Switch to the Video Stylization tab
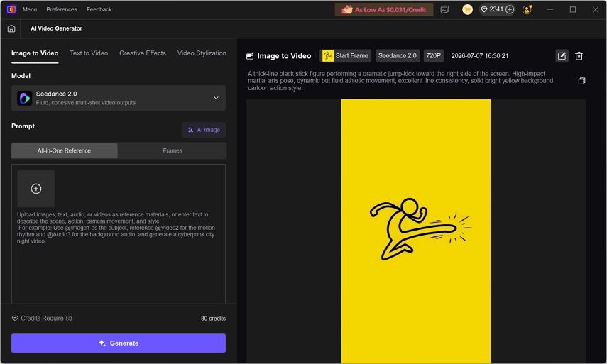 click(x=202, y=53)
